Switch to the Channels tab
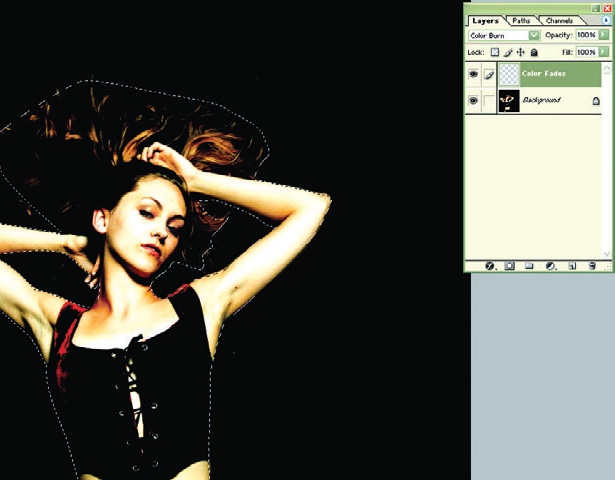Screen dimensions: 615x480 [559, 21]
